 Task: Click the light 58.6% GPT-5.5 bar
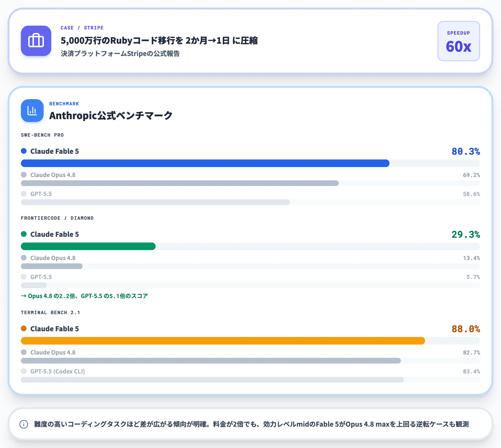click(155, 202)
